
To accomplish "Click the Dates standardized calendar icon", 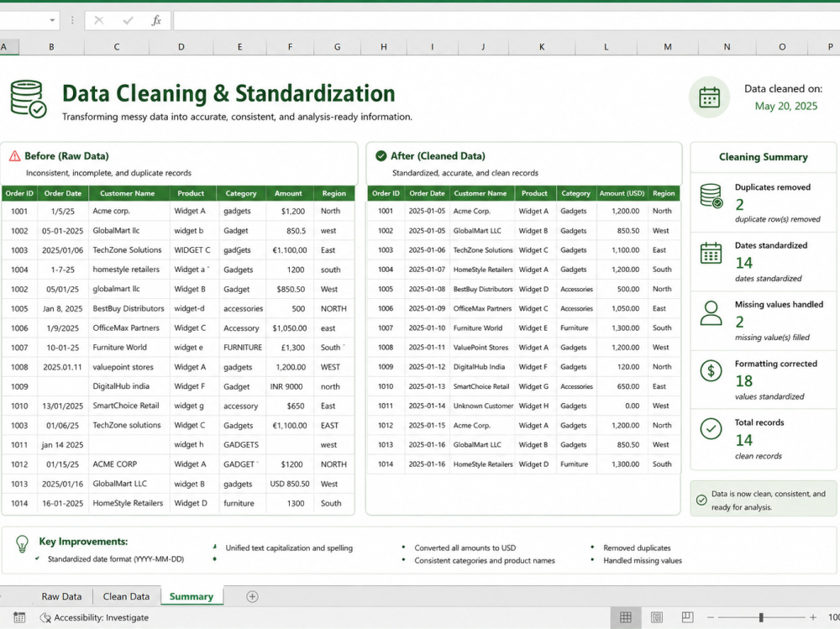I will tap(711, 254).
